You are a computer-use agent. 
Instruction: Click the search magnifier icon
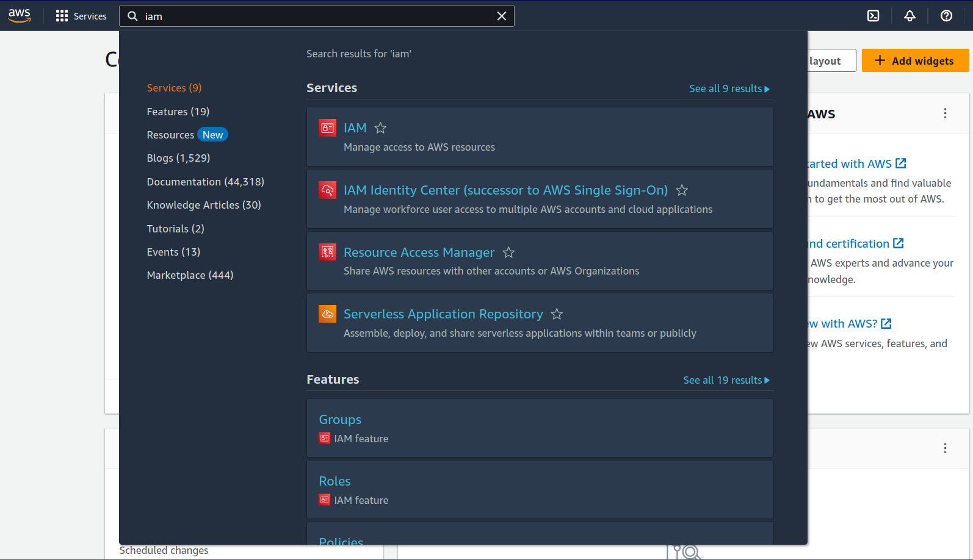point(132,16)
